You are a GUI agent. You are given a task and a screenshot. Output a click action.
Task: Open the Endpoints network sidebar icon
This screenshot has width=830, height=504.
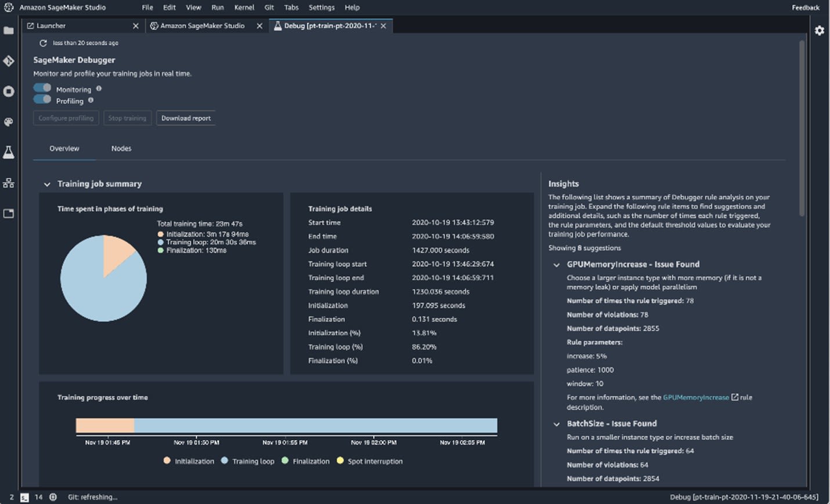point(9,183)
